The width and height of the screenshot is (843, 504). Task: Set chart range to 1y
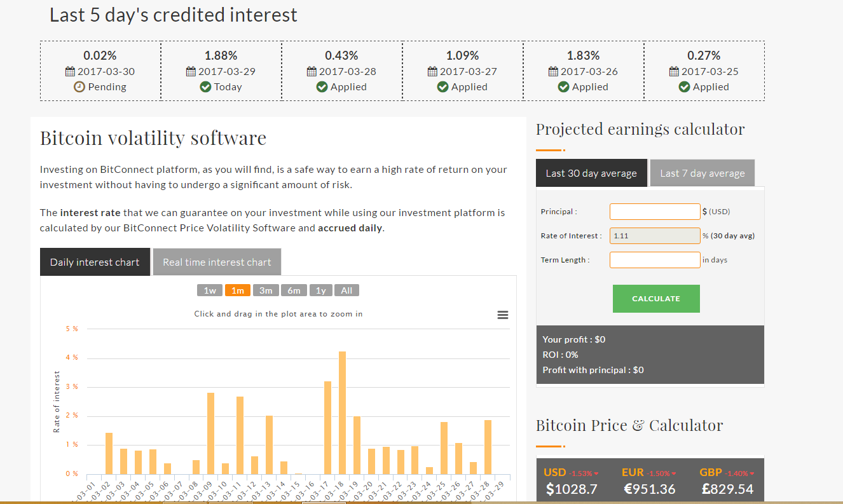click(321, 290)
